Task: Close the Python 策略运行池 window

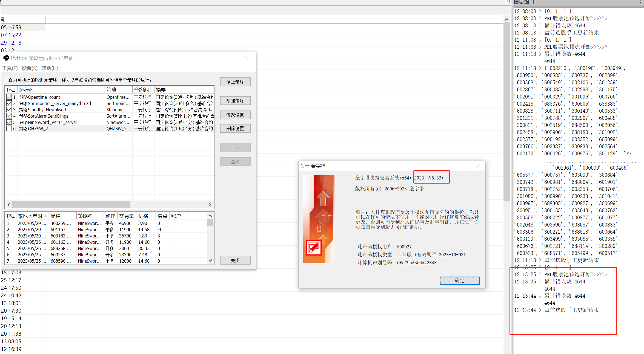Action: (246, 58)
